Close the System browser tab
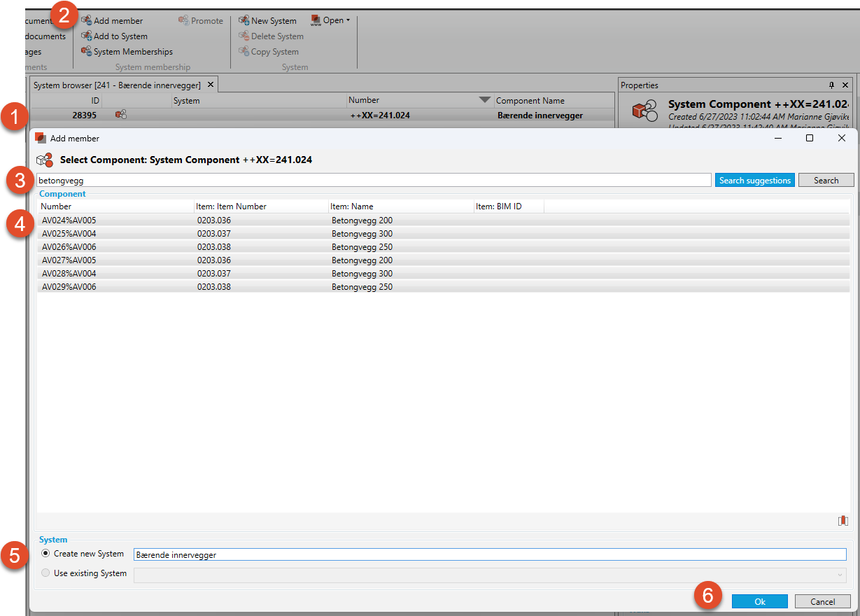 click(211, 85)
